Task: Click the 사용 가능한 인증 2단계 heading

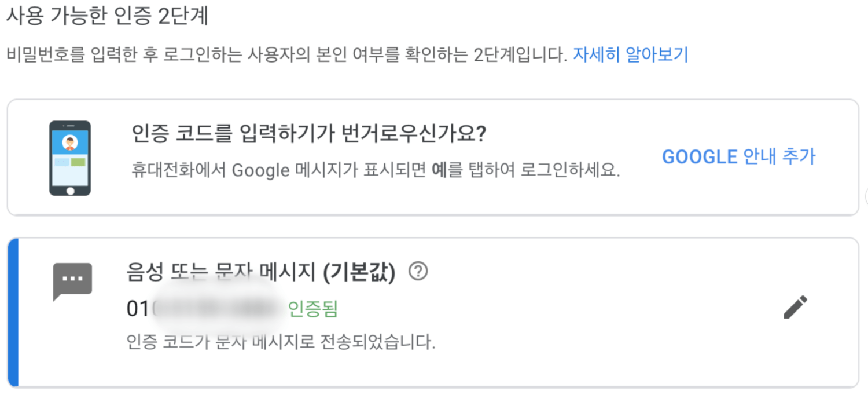Action: point(107,16)
